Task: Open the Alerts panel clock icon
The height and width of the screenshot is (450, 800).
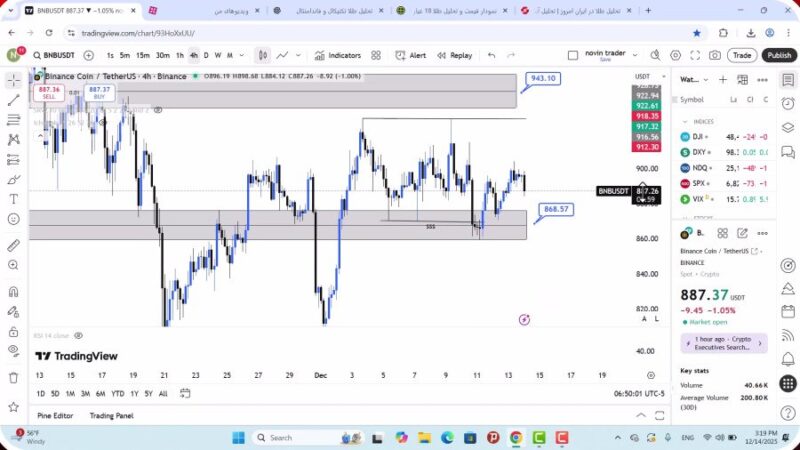Action: [788, 101]
